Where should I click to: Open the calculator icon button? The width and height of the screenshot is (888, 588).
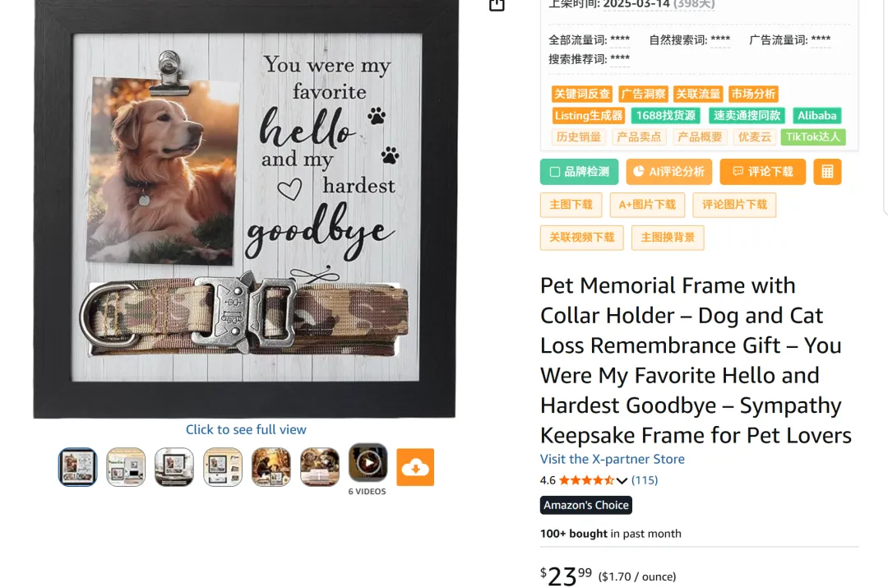pos(827,172)
